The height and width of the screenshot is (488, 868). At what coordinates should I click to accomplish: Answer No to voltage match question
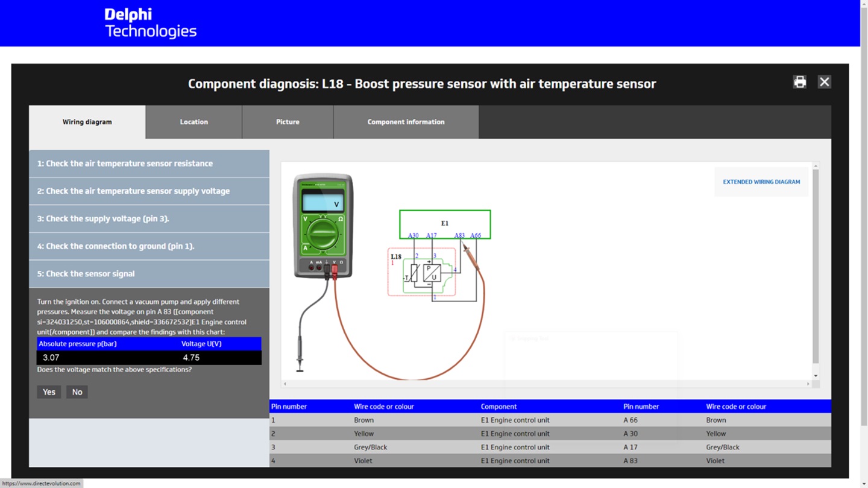point(77,392)
